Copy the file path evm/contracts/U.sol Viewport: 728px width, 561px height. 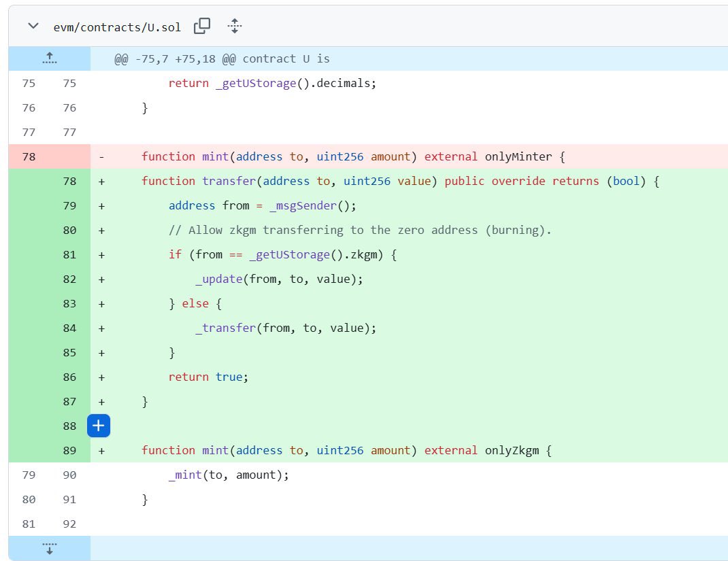202,26
